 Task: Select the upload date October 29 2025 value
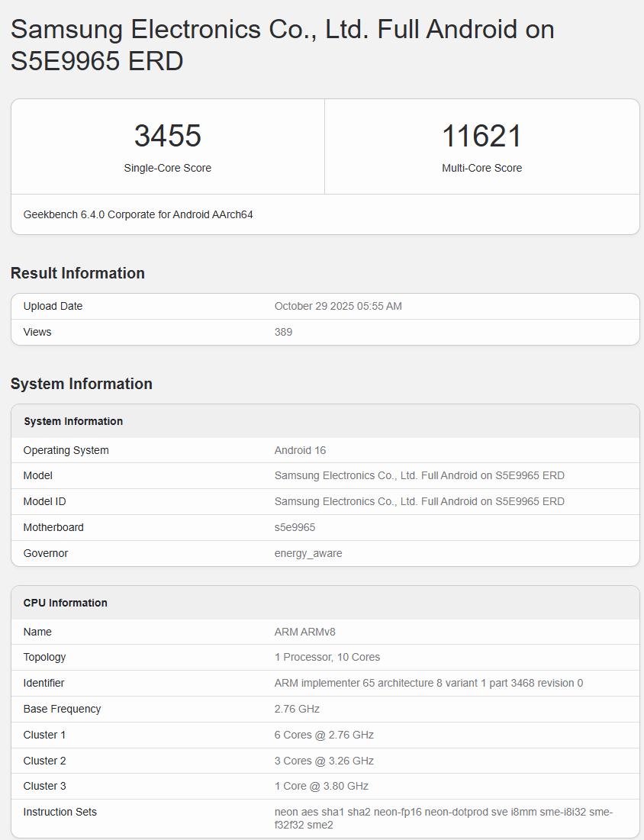tap(338, 306)
